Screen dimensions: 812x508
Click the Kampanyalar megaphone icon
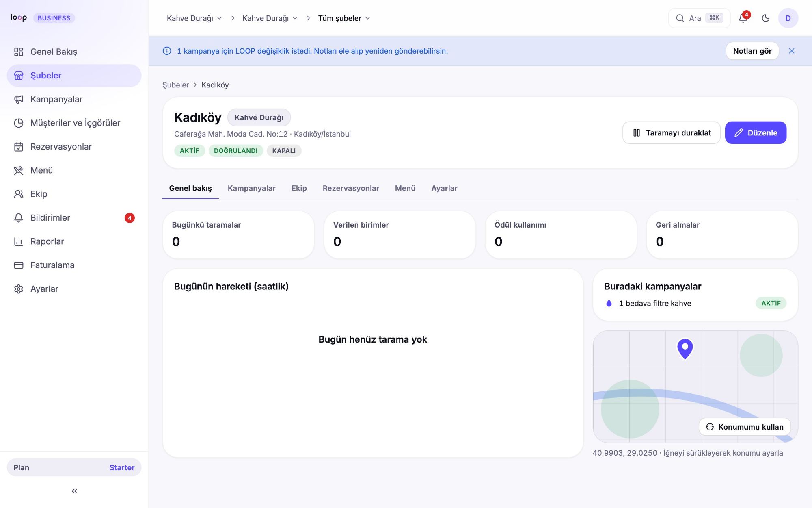tap(19, 99)
